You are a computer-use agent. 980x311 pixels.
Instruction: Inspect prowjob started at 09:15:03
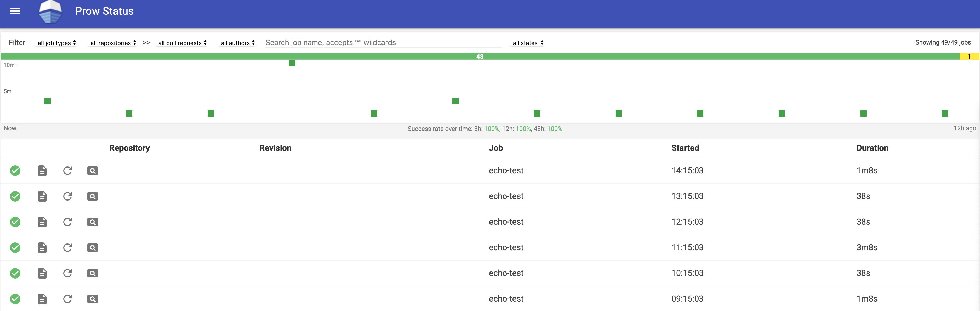pyautogui.click(x=93, y=299)
